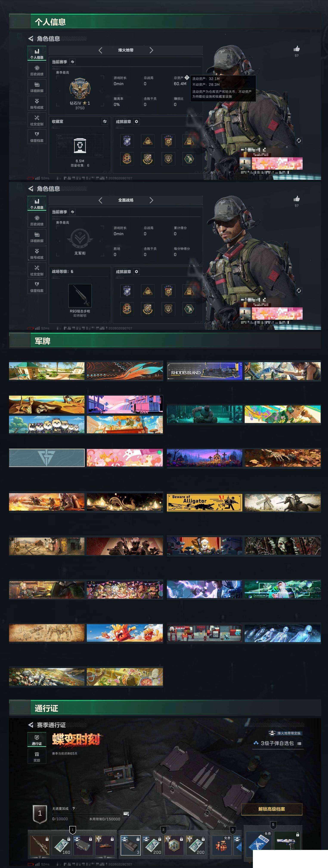Click back arrow in 烽火地带 角色信息 header
The image size is (328, 868).
[x=31, y=38]
